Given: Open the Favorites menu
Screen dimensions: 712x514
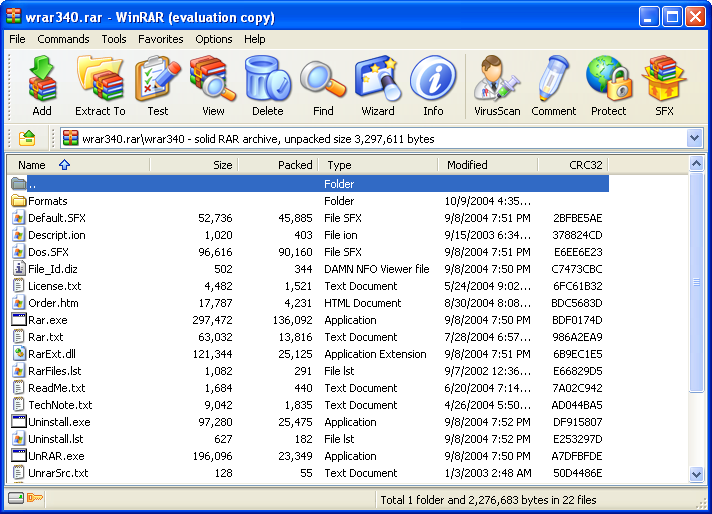Looking at the screenshot, I should click(x=161, y=39).
